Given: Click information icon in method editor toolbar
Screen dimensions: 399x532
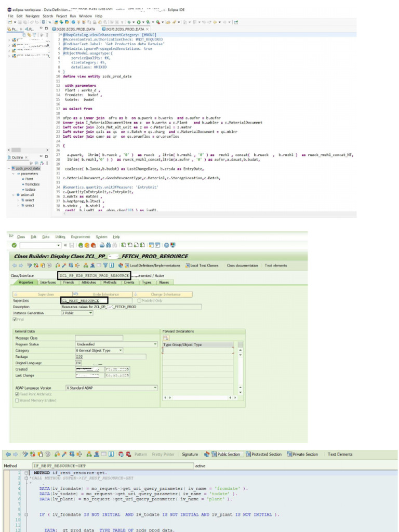Looking at the screenshot, I should click(x=111, y=454).
